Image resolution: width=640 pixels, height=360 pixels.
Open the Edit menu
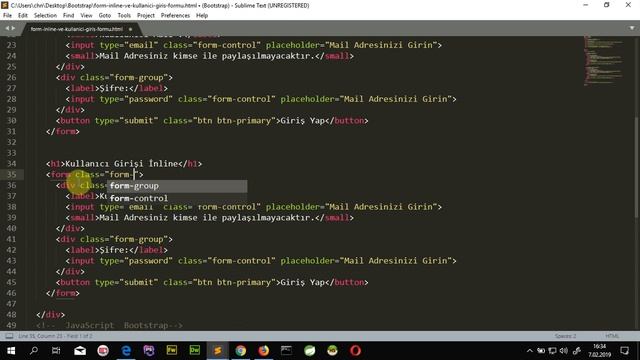click(x=23, y=16)
